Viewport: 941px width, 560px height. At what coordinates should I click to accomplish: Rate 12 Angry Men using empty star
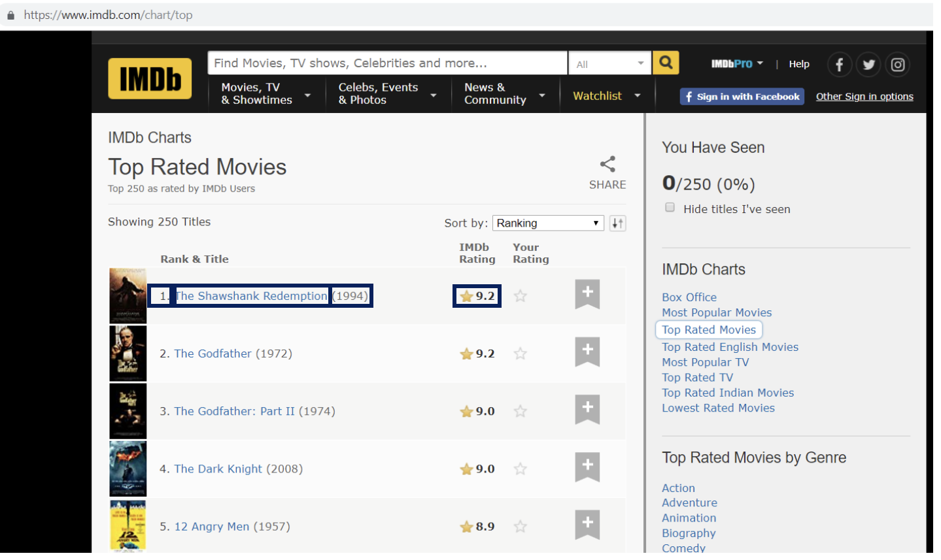pyautogui.click(x=521, y=526)
